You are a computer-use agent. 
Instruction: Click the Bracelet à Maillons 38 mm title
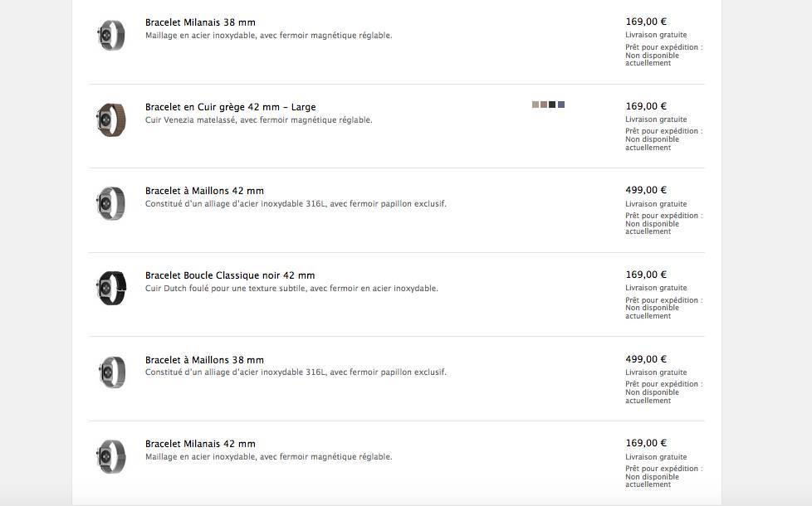tap(204, 359)
